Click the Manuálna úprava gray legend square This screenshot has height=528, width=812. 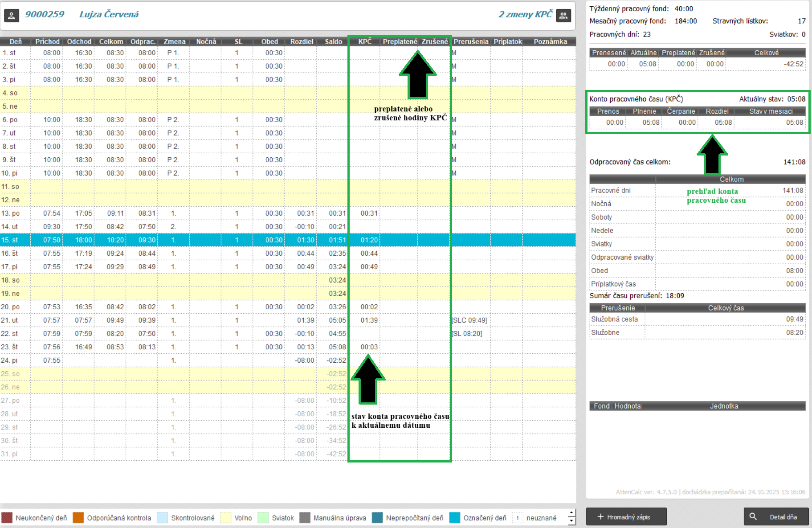click(305, 518)
